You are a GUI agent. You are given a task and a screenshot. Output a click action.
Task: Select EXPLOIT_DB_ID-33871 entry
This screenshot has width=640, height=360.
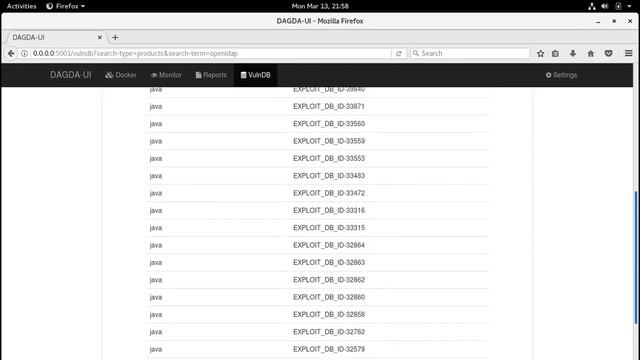(x=329, y=107)
